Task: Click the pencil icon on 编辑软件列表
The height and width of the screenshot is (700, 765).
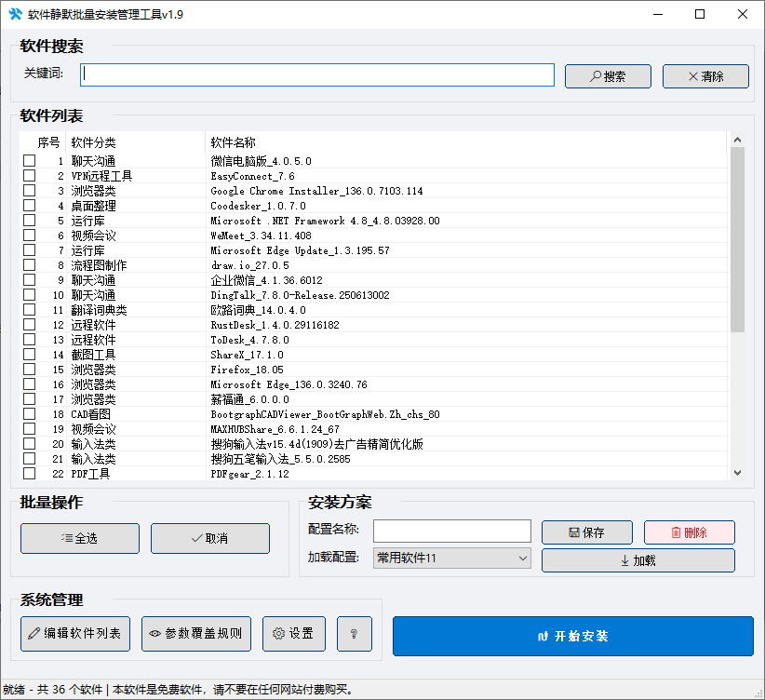Action: [x=33, y=634]
